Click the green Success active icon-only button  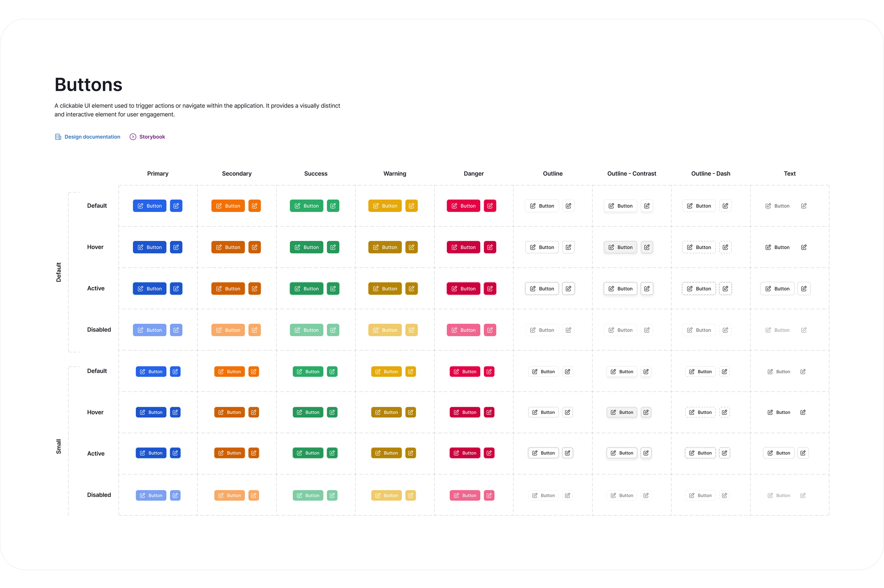333,288
